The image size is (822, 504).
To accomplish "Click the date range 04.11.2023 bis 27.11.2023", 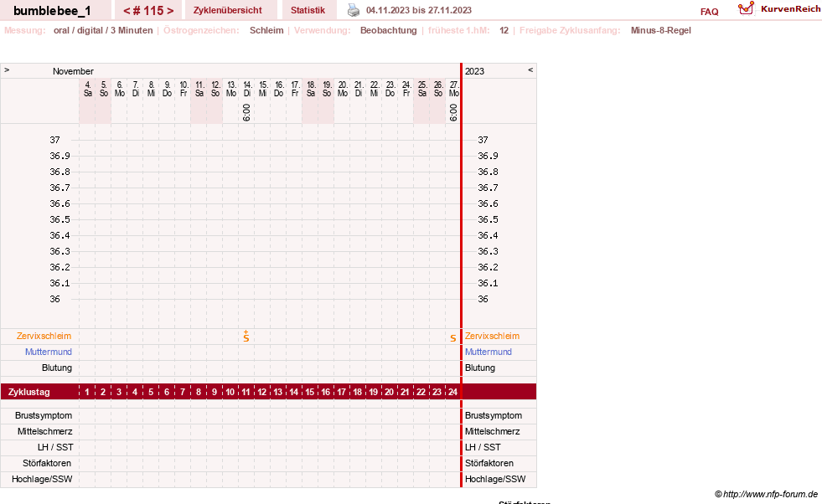I will (419, 11).
